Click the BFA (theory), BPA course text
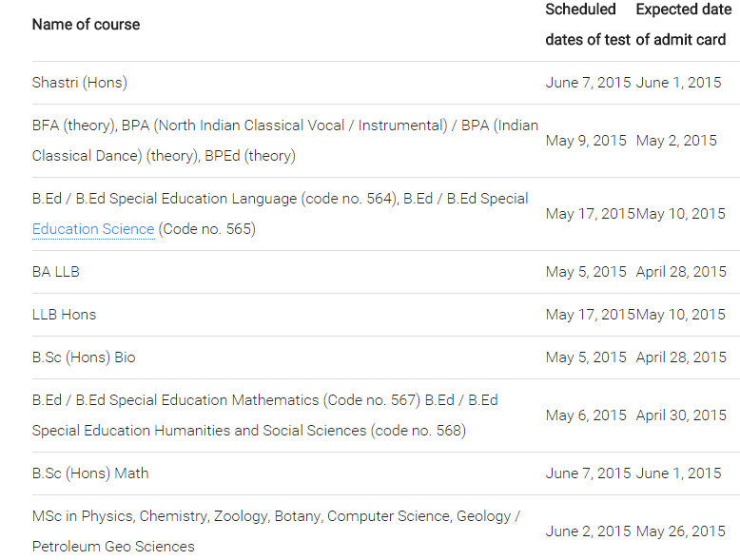The height and width of the screenshot is (560, 740). 285,141
